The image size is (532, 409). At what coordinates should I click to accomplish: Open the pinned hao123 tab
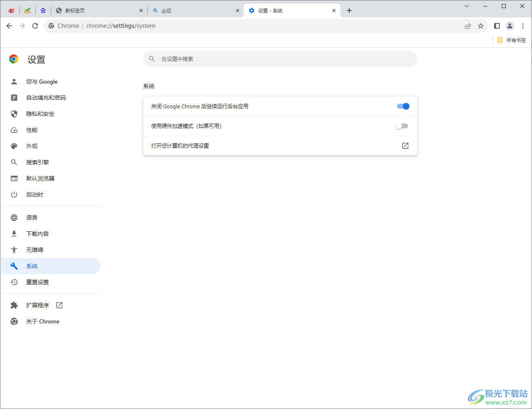(27, 10)
